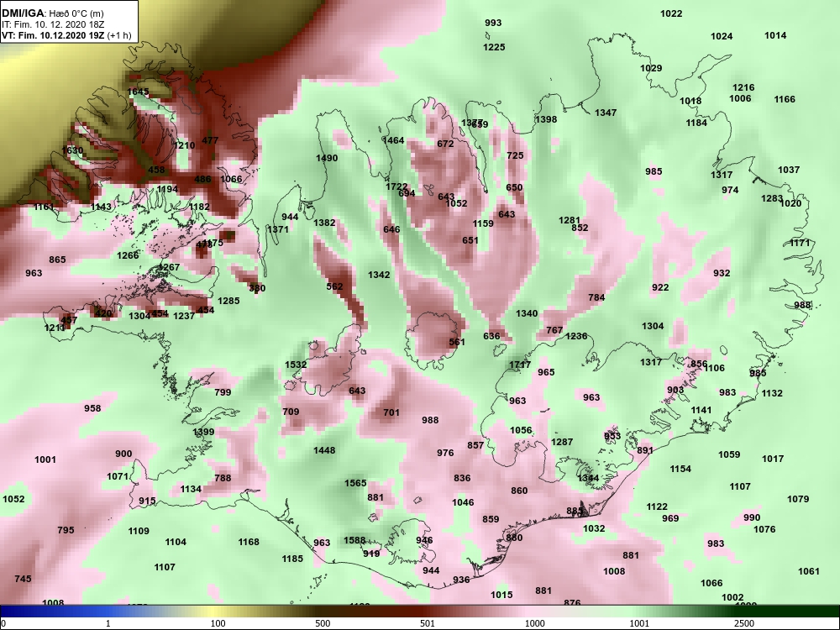Click the blue color scale segment near label 1
Screen dimensions: 840x630
click(108, 611)
